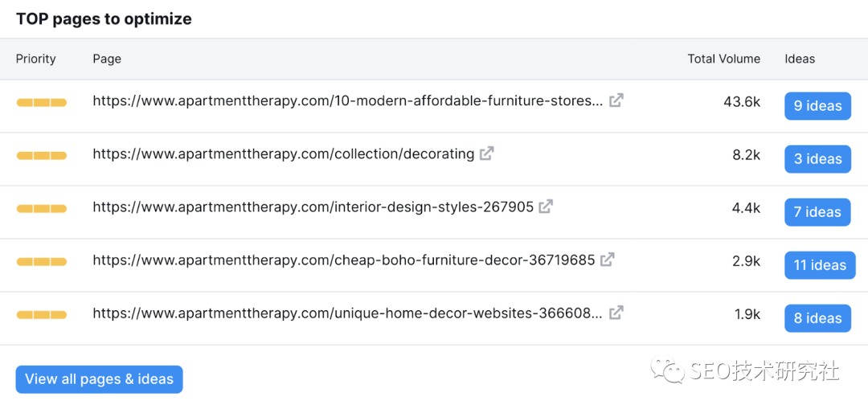The width and height of the screenshot is (868, 409).
Task: Open the 3 ideas button
Action: point(817,159)
